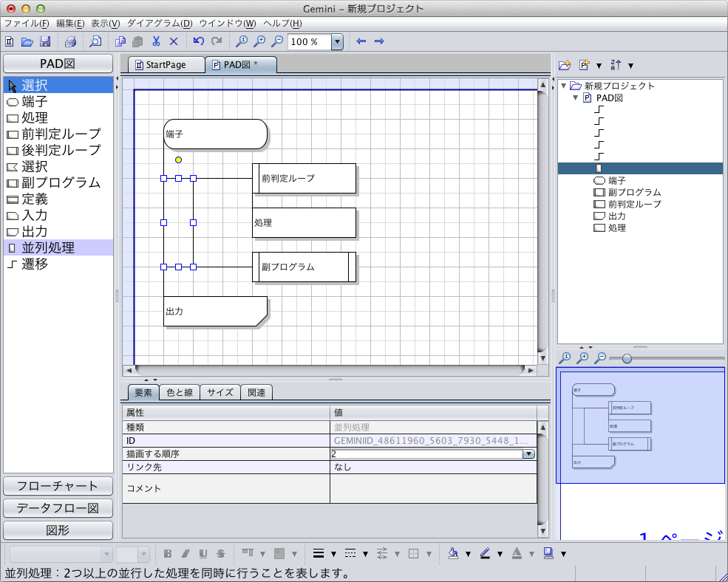728x582 pixels.
Task: Undo the last action
Action: click(x=199, y=41)
